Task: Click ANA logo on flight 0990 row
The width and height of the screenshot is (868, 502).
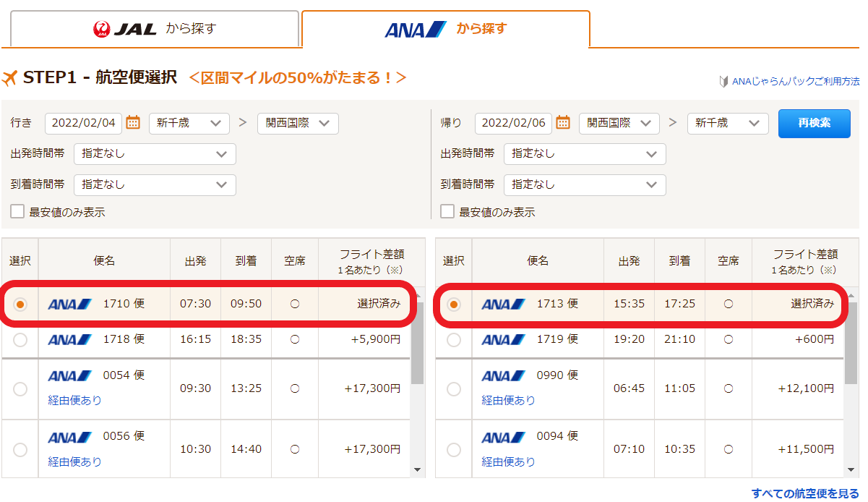Action: 504,376
